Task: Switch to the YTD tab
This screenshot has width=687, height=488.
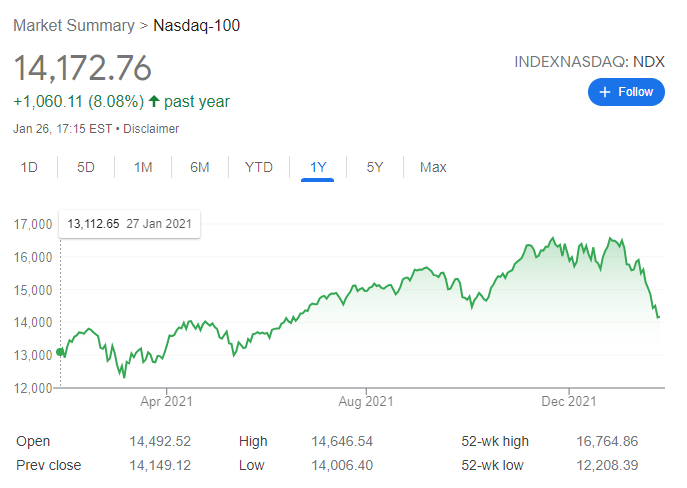Action: (x=259, y=167)
